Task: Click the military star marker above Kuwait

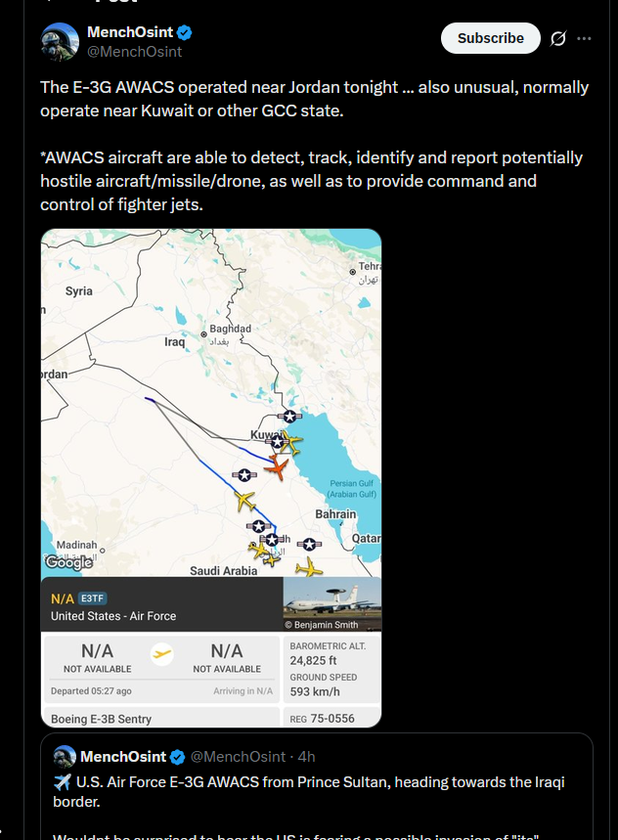Action: click(x=289, y=417)
